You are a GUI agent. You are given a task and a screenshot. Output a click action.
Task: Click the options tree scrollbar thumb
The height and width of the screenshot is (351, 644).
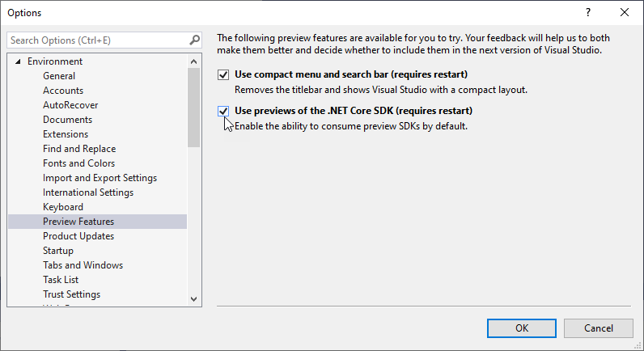coord(194,108)
